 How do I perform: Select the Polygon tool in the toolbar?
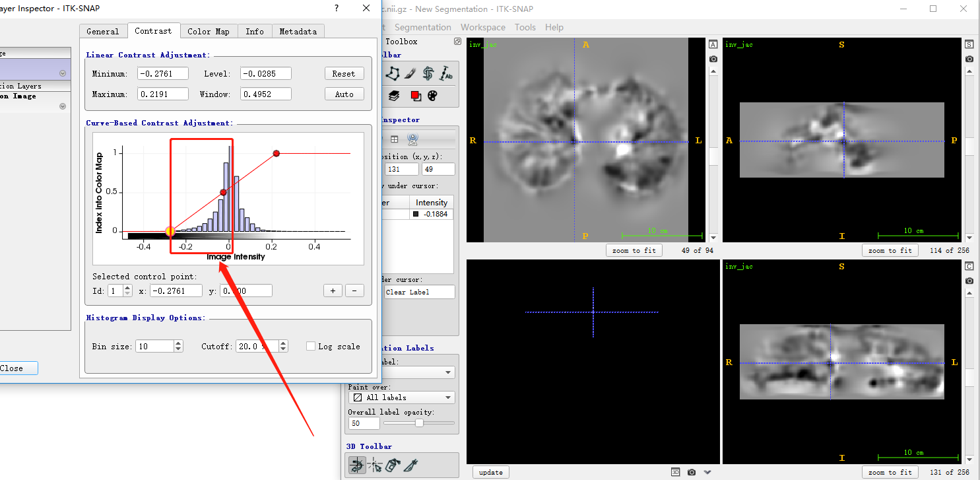(x=393, y=73)
